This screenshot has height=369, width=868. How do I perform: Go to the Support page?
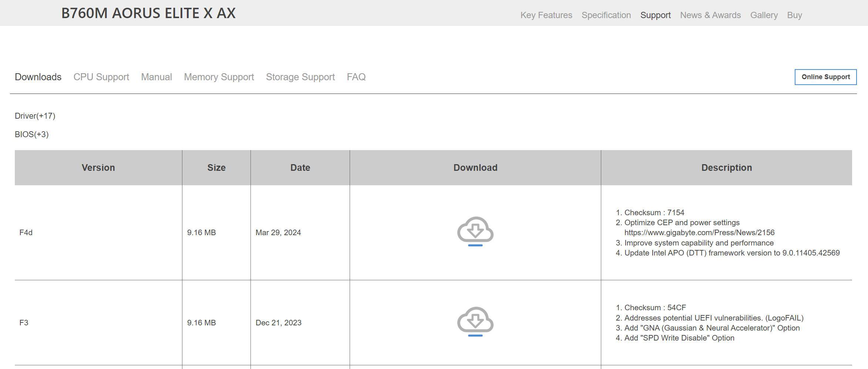coord(655,15)
